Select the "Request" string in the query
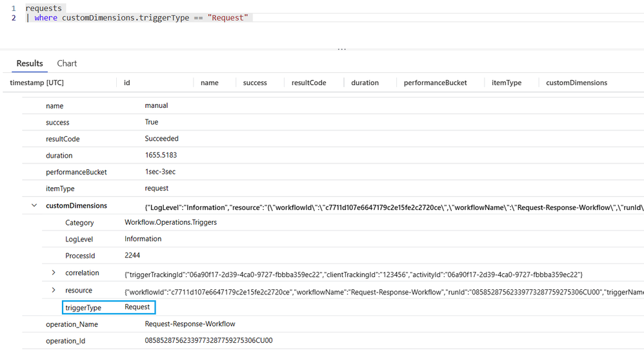 click(x=228, y=17)
